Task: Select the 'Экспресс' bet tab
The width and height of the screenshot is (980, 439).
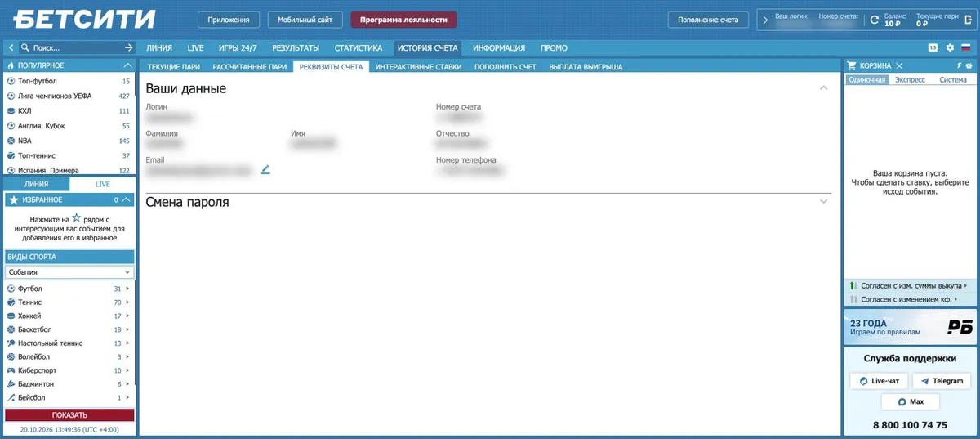Action: click(910, 80)
